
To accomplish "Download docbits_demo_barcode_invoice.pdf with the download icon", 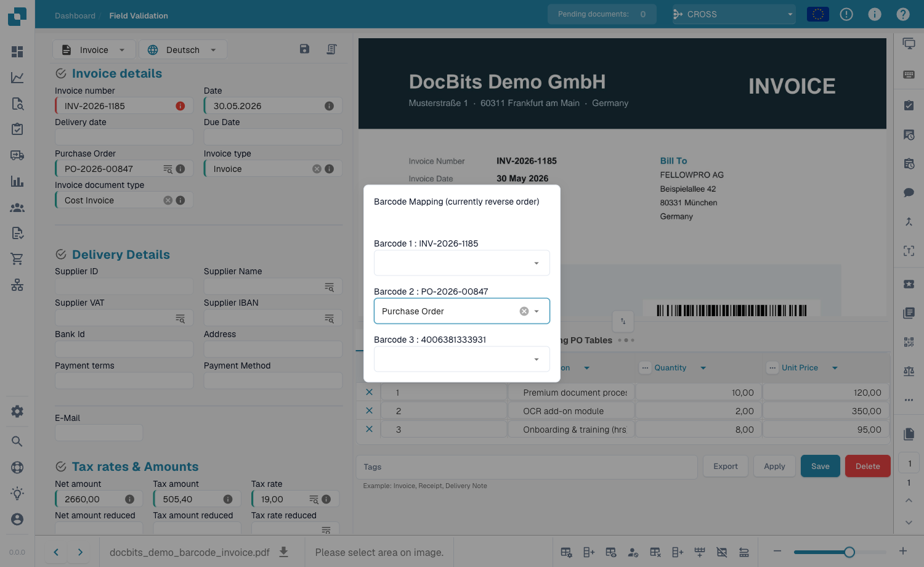I will (283, 552).
